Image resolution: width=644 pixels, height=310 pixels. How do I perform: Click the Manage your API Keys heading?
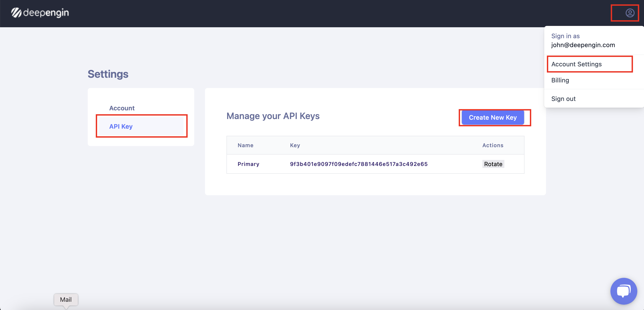(273, 116)
